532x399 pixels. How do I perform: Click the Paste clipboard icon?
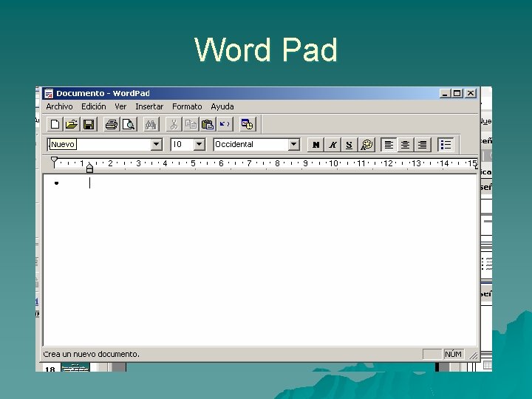(x=208, y=124)
